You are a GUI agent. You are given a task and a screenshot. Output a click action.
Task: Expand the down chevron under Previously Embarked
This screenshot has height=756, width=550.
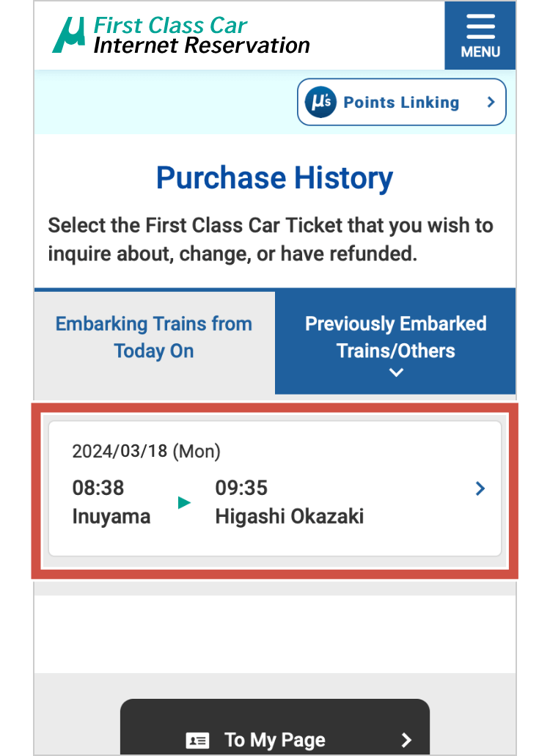pos(396,373)
